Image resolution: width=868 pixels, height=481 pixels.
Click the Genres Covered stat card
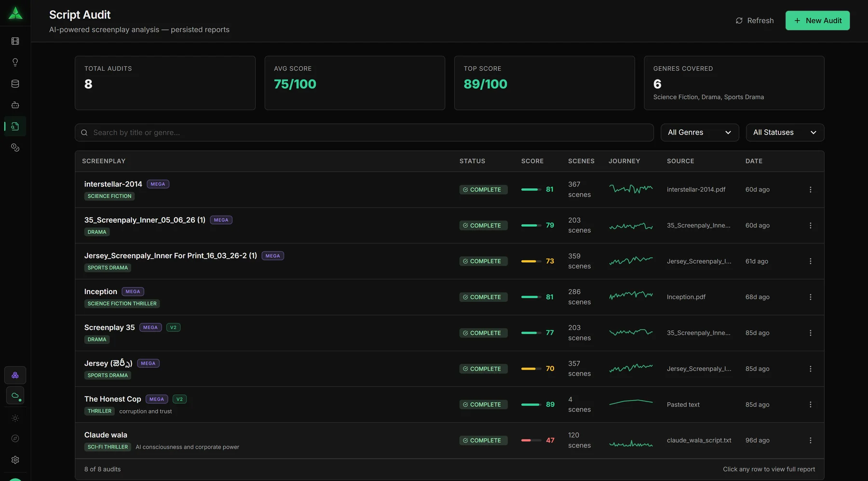coord(734,83)
